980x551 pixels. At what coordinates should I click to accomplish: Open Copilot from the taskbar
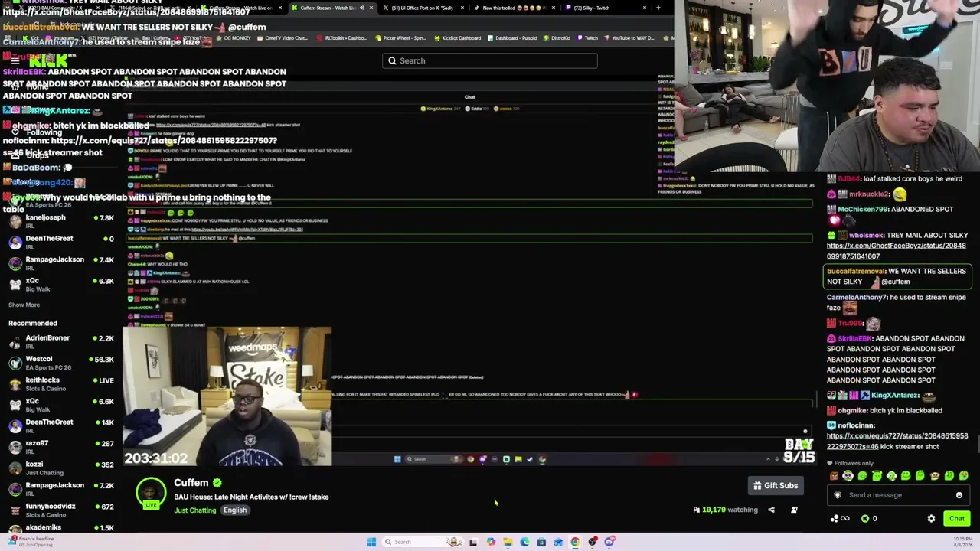491,542
